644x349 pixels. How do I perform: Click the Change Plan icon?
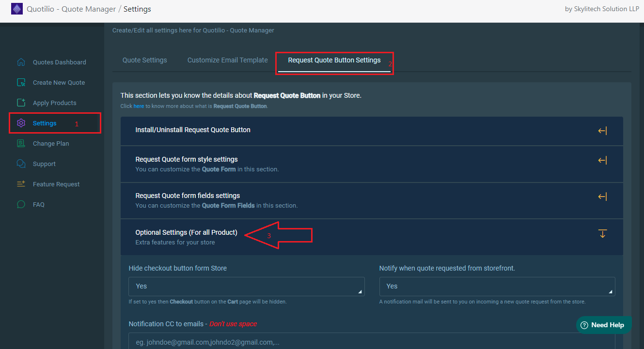tap(21, 143)
